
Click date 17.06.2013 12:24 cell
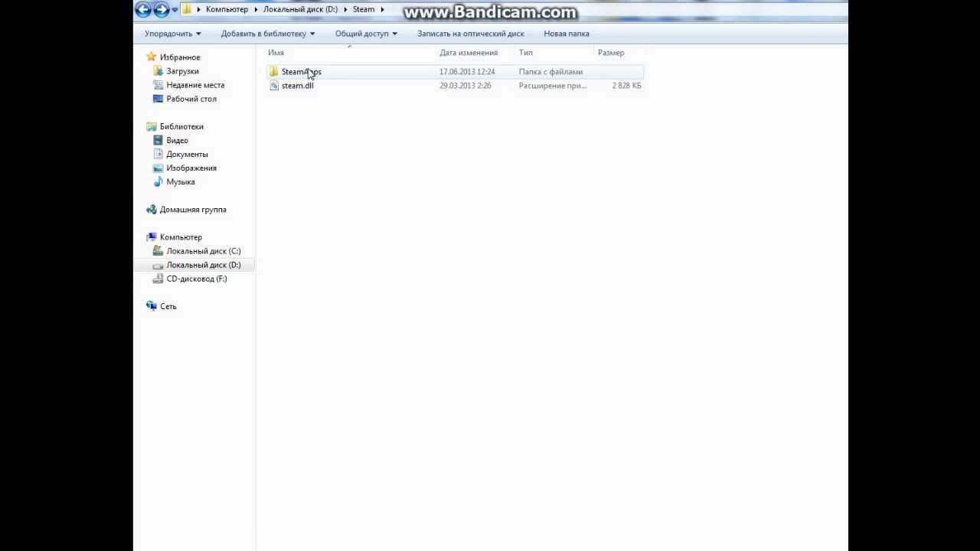point(467,72)
